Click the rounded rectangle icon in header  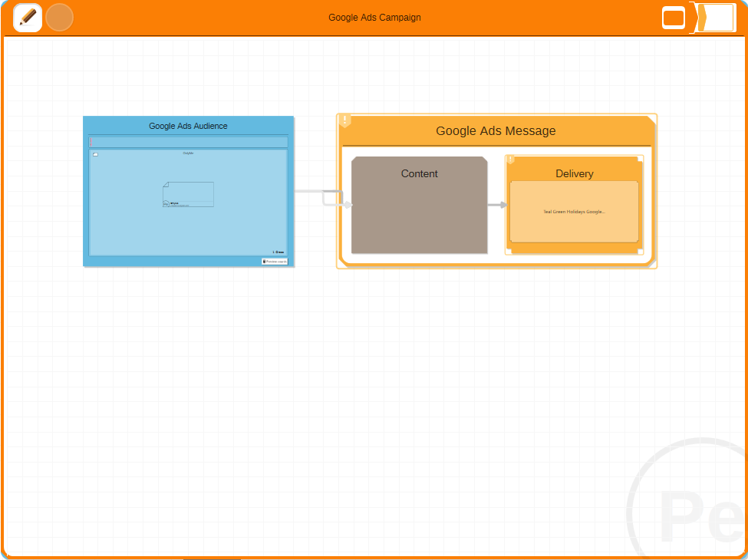point(674,18)
